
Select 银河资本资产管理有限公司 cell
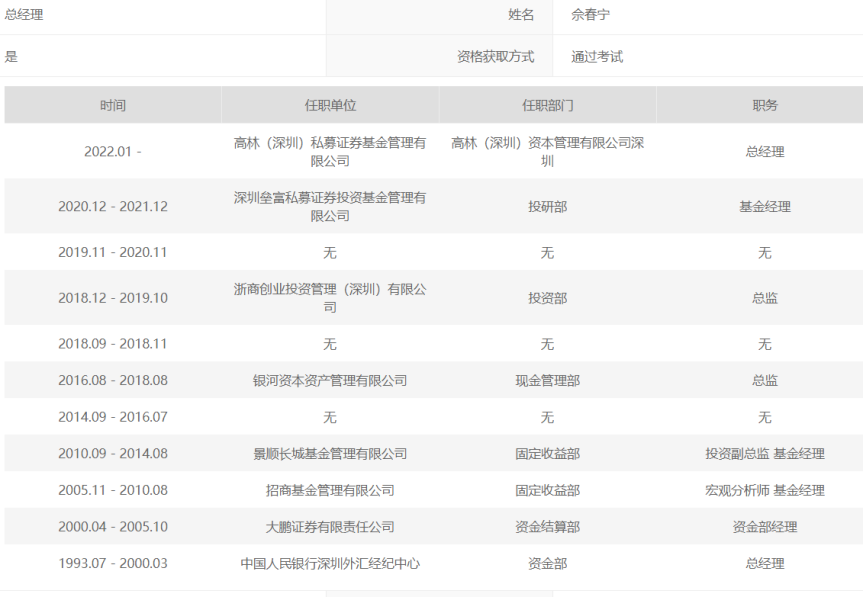330,380
